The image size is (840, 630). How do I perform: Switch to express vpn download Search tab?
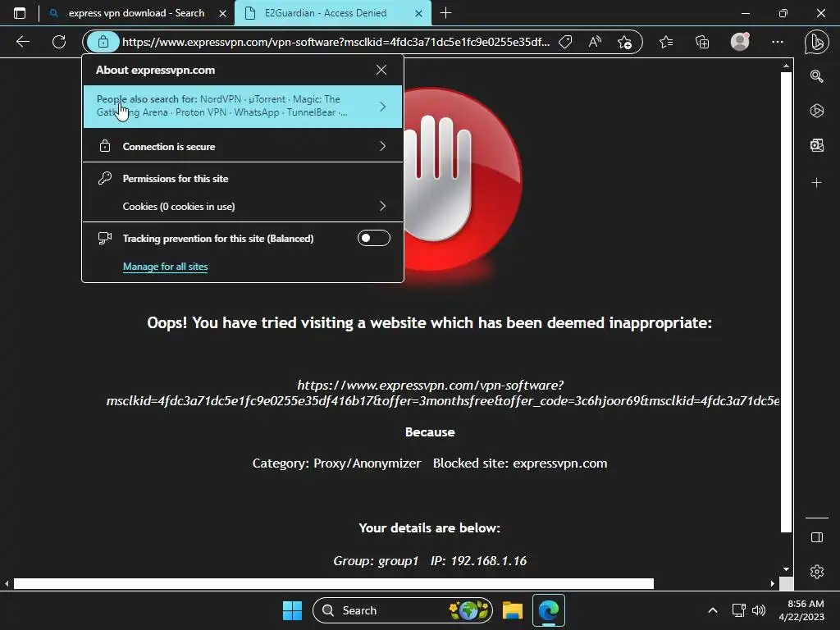137,13
